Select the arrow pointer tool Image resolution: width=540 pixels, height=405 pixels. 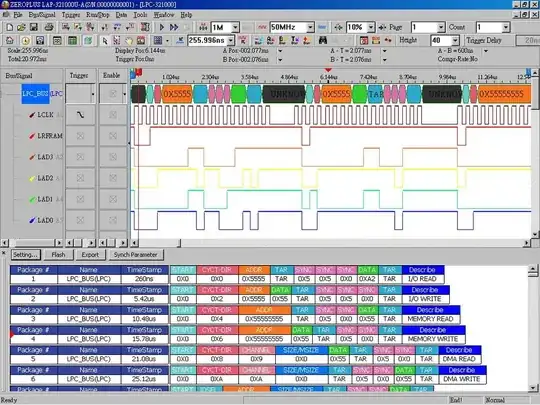tap(105, 41)
